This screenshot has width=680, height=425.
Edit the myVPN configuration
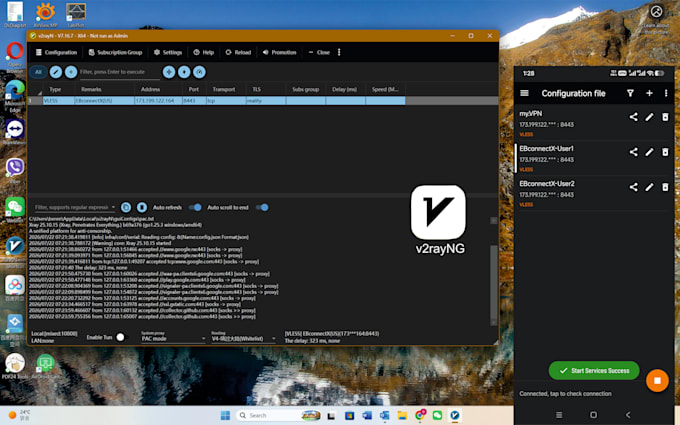[x=649, y=117]
